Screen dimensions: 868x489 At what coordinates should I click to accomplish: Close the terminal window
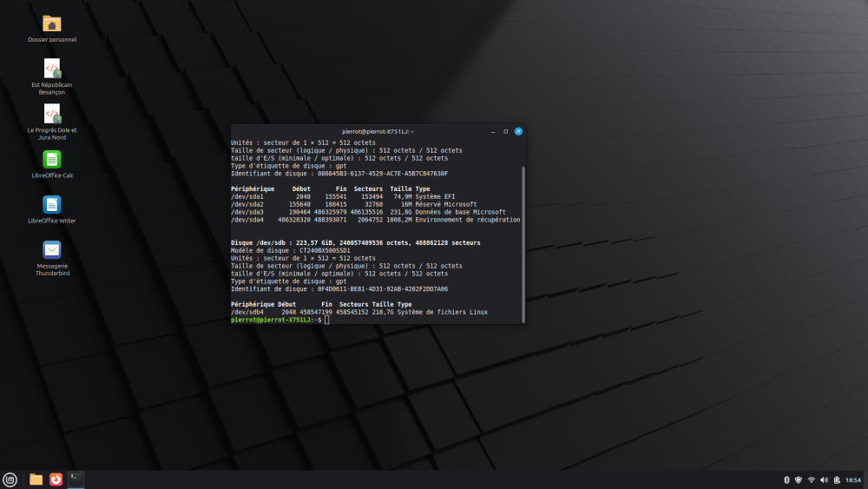[518, 131]
